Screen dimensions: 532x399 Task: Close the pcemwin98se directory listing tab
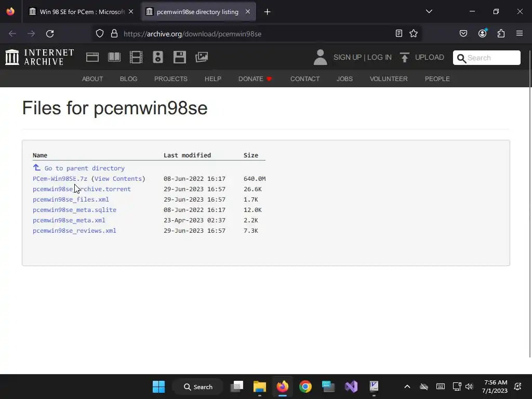click(248, 11)
